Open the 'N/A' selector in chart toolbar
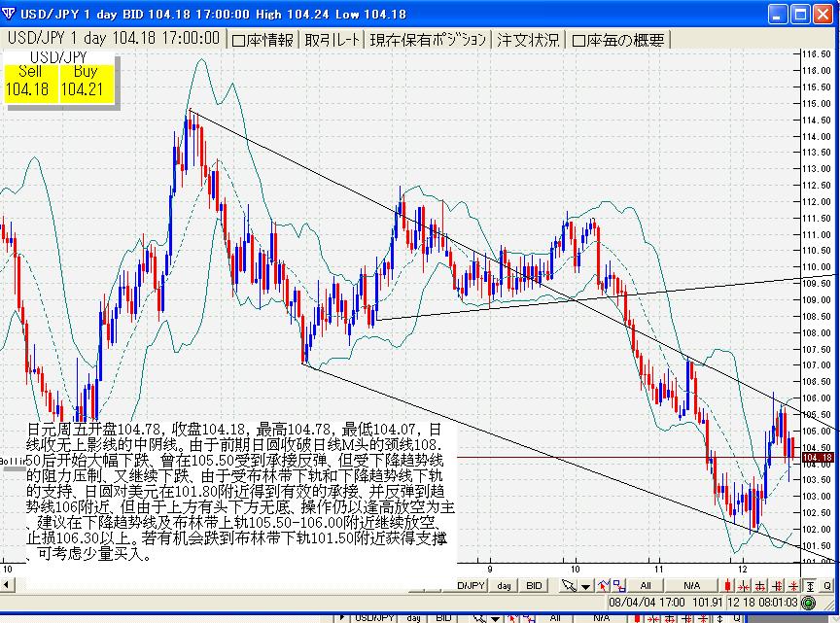 click(691, 585)
